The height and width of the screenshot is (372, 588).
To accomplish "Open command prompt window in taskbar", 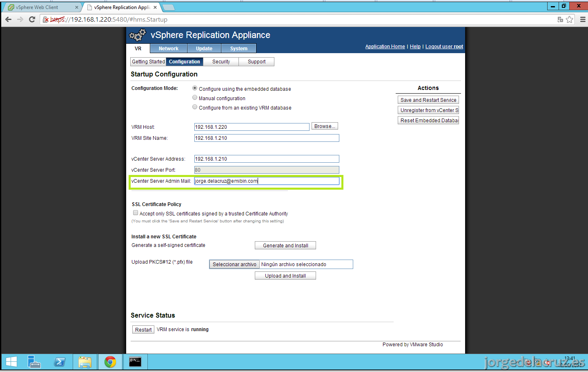I will point(135,362).
